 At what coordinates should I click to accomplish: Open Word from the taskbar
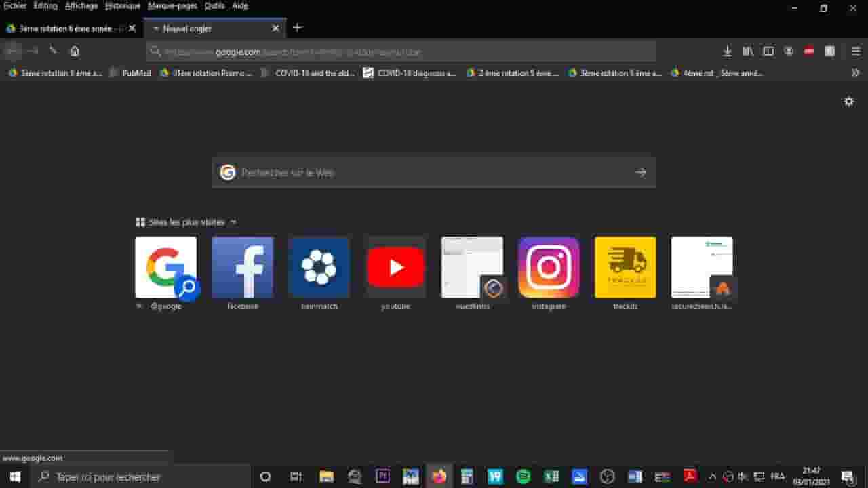tap(635, 476)
